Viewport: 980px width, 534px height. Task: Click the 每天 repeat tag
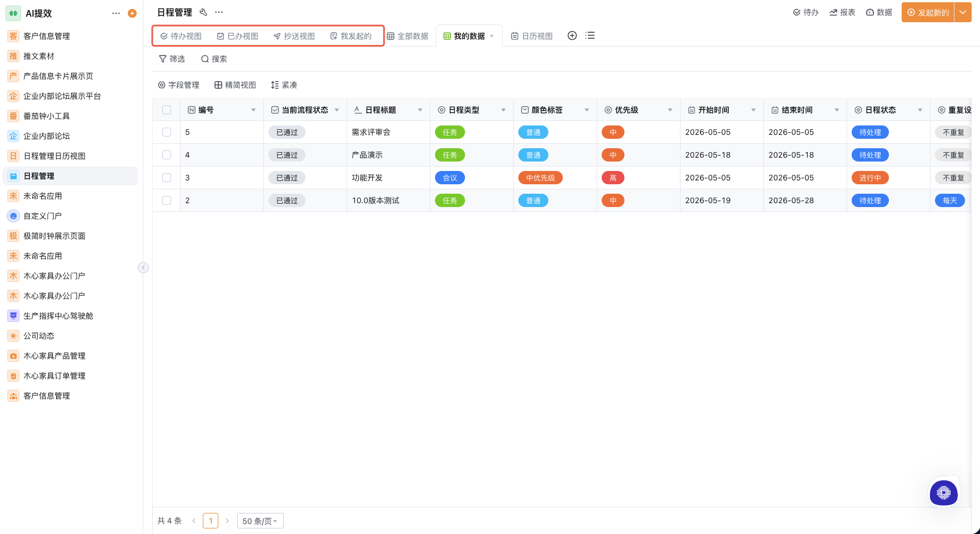[x=950, y=200]
